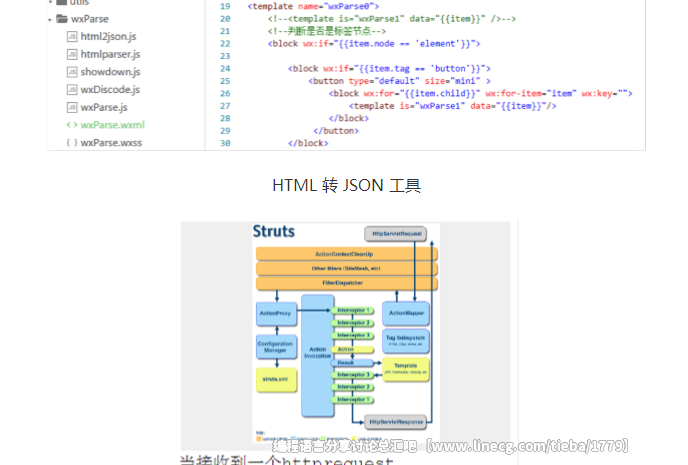Click the Configuration Manager box
This screenshot has width=688, height=465.
276,347
